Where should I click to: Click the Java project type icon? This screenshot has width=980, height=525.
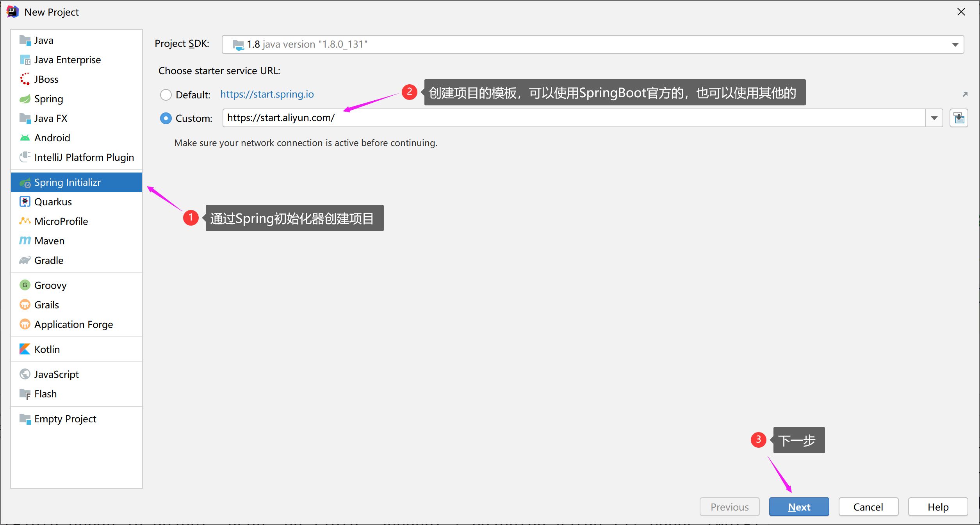pos(25,40)
